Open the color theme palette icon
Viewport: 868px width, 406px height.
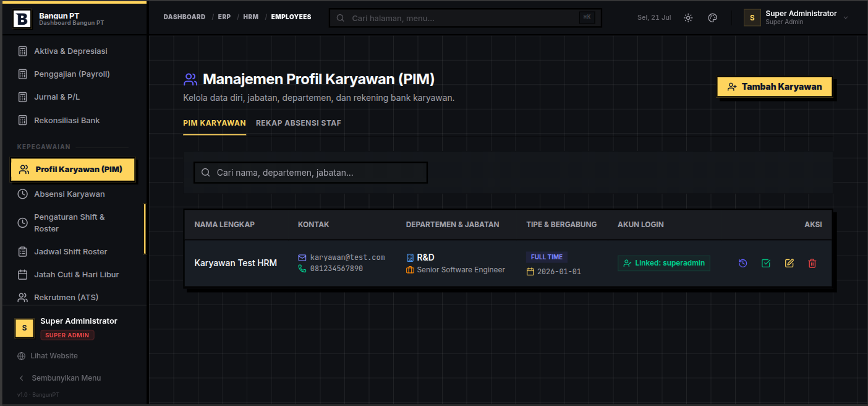click(x=712, y=17)
